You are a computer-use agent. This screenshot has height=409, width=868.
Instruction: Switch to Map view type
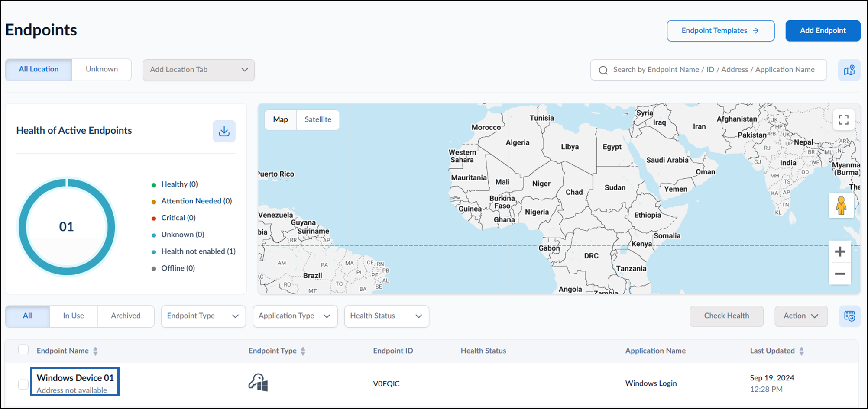(280, 119)
